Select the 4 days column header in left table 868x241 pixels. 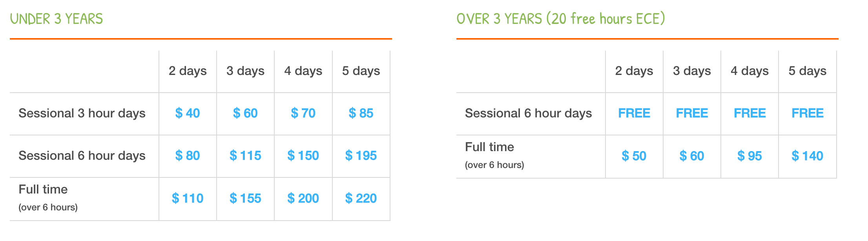pyautogui.click(x=303, y=71)
